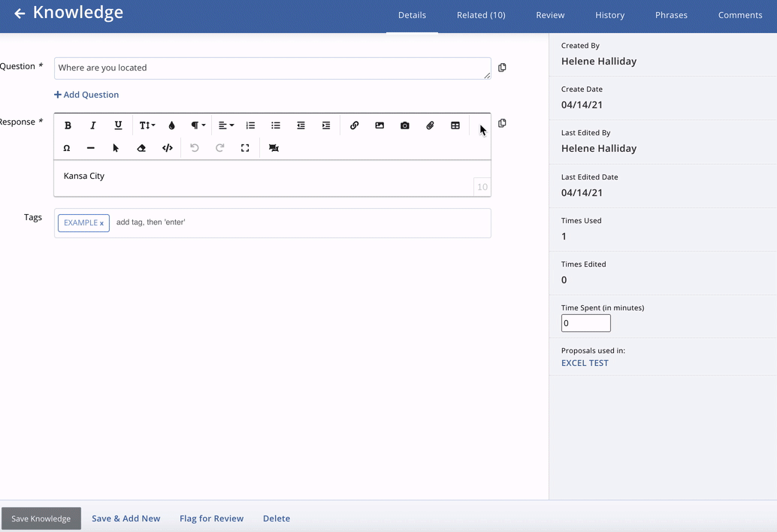Decrease indent of text
The image size is (777, 532).
[x=301, y=125]
